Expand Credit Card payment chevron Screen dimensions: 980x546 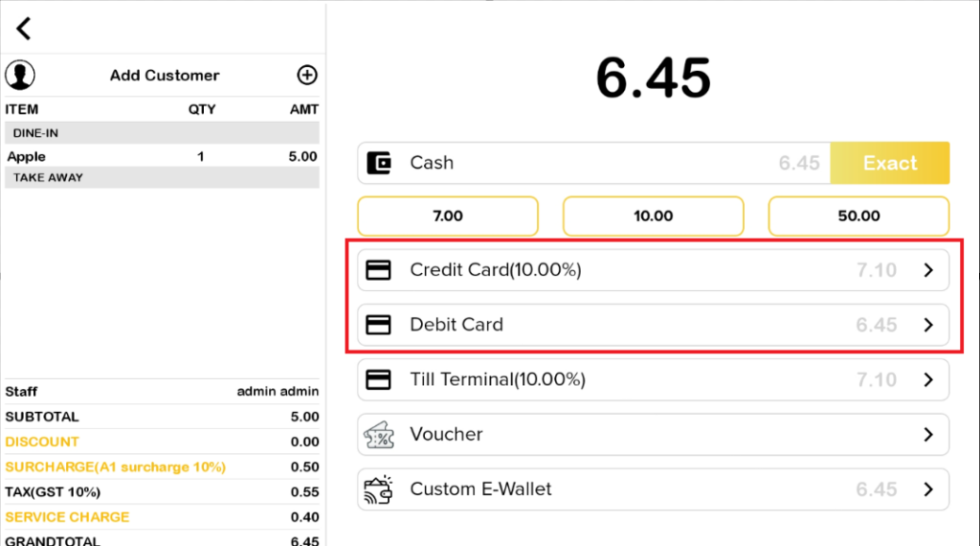[x=927, y=270]
